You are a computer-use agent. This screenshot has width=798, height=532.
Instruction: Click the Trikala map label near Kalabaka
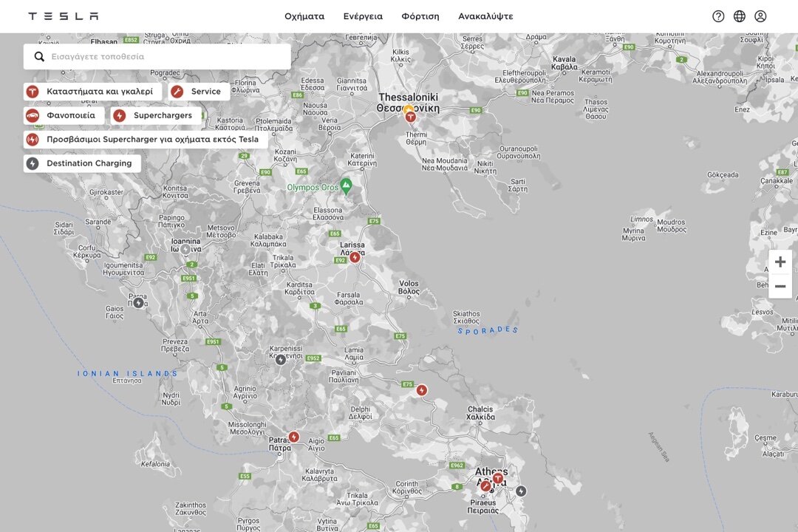283,262
